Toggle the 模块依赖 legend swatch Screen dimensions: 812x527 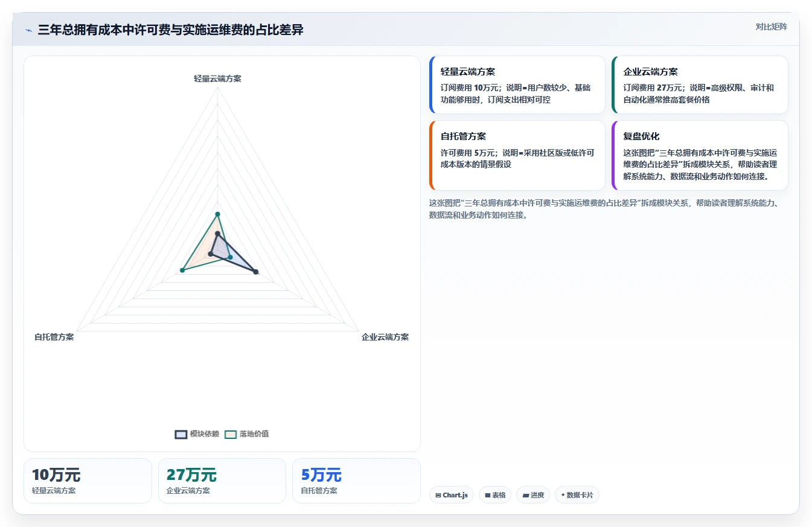point(181,434)
